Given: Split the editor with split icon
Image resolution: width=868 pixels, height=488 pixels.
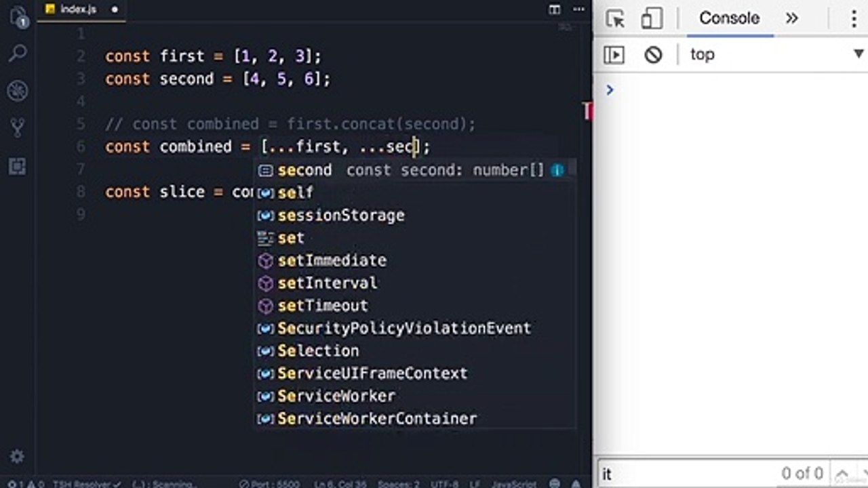Looking at the screenshot, I should point(555,9).
